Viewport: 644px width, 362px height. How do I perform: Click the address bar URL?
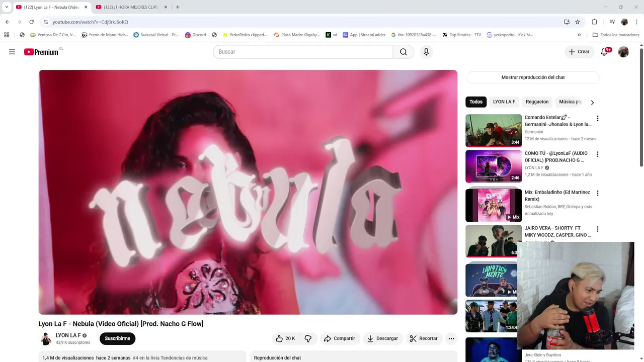91,22
